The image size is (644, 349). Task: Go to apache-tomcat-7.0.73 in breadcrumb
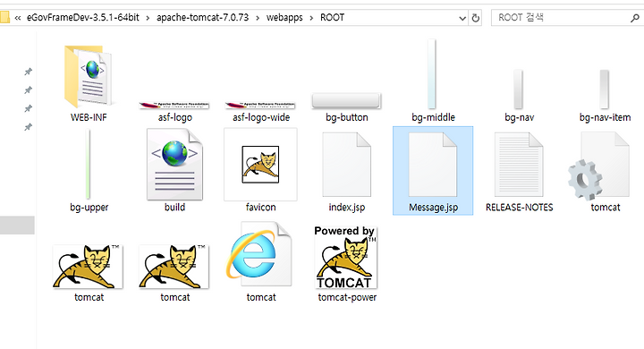pos(202,18)
